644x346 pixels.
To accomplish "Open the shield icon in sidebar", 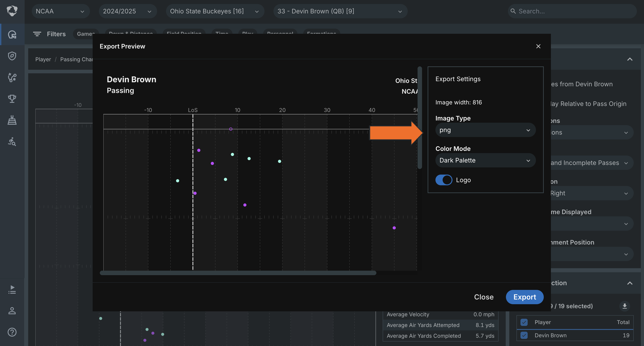I will point(12,56).
